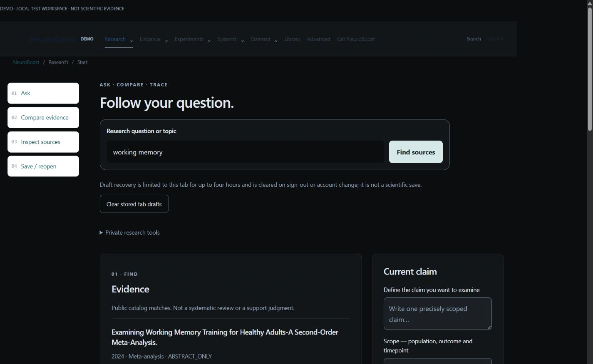Focus the research question input field
The width and height of the screenshot is (593, 364).
245,152
